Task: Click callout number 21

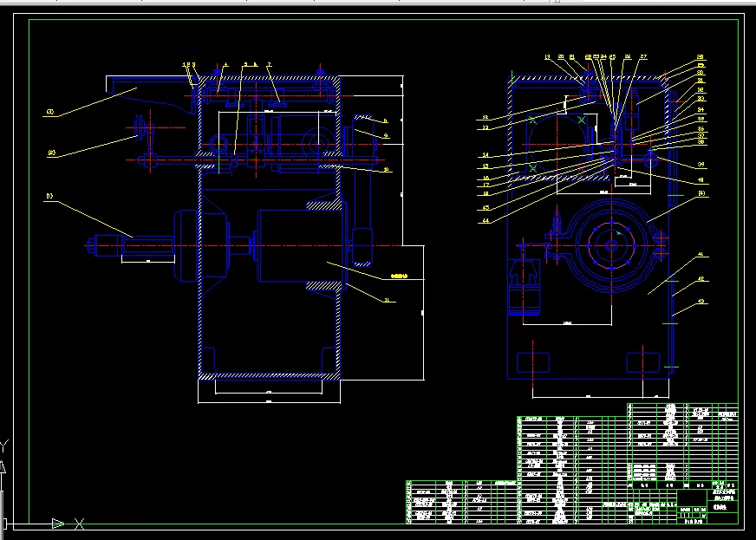Action: [572, 57]
